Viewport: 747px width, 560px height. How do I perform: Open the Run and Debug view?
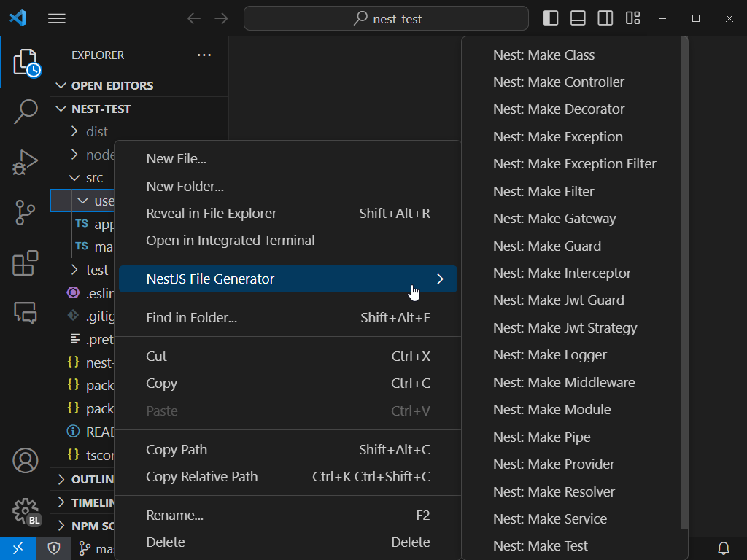coord(26,163)
